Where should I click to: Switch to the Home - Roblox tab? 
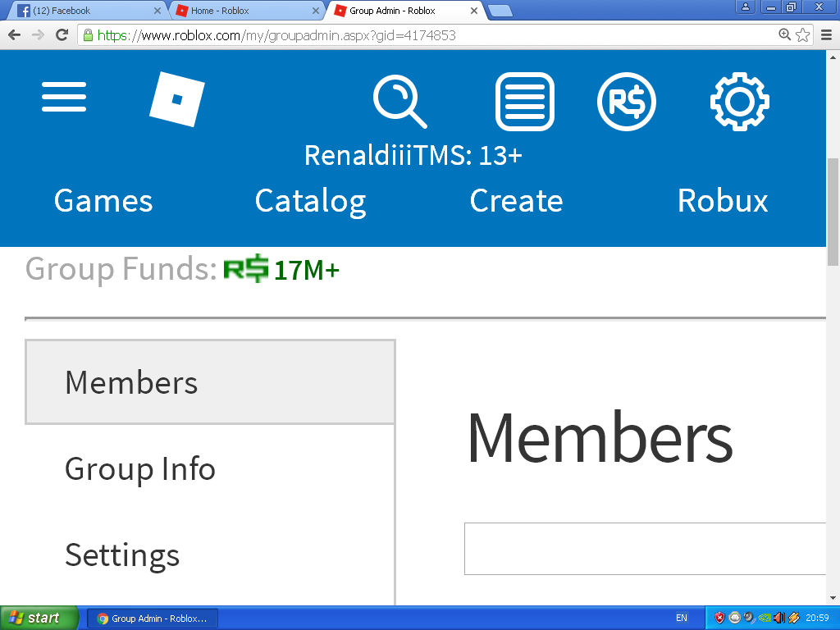click(248, 11)
